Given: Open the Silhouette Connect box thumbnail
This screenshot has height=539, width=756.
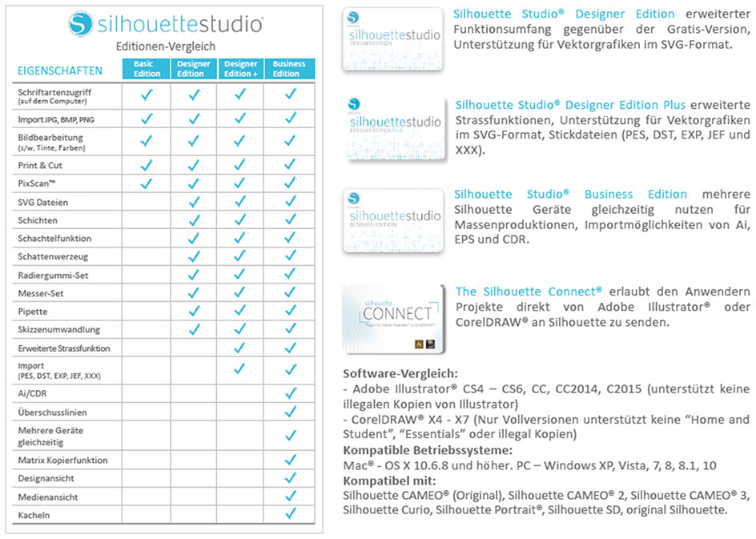Looking at the screenshot, I should 393,319.
